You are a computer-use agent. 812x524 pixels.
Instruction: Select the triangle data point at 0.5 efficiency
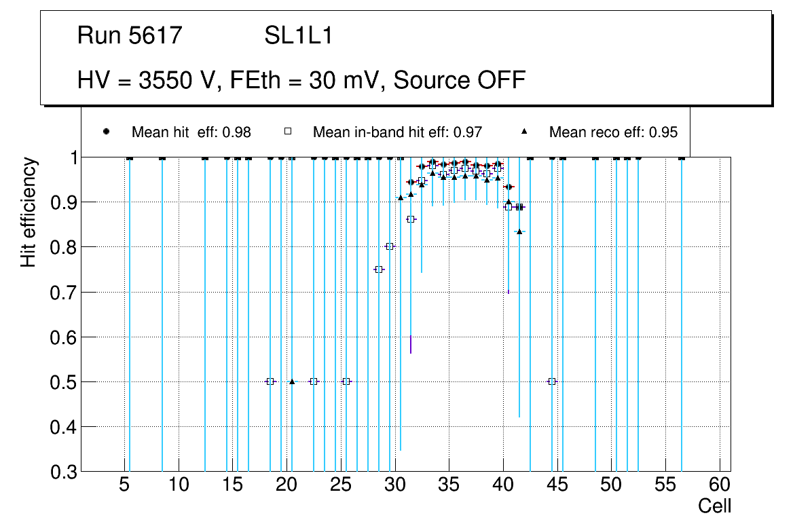(292, 381)
